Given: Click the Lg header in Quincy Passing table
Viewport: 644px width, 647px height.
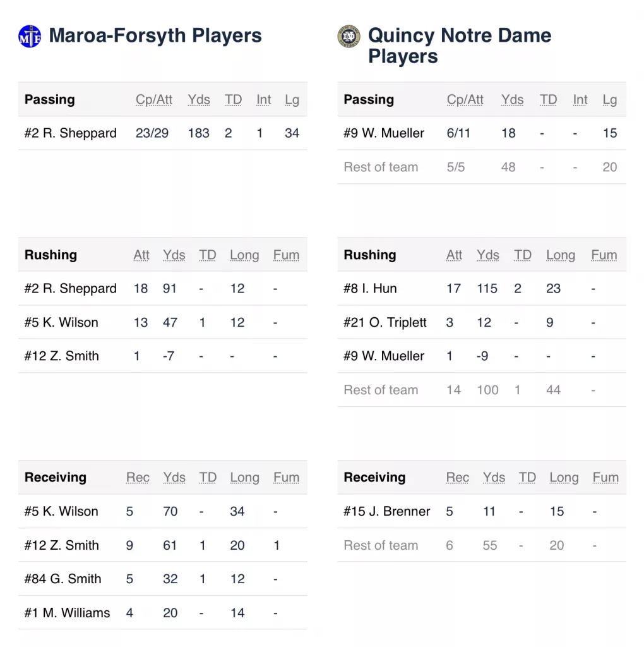Looking at the screenshot, I should (x=609, y=100).
